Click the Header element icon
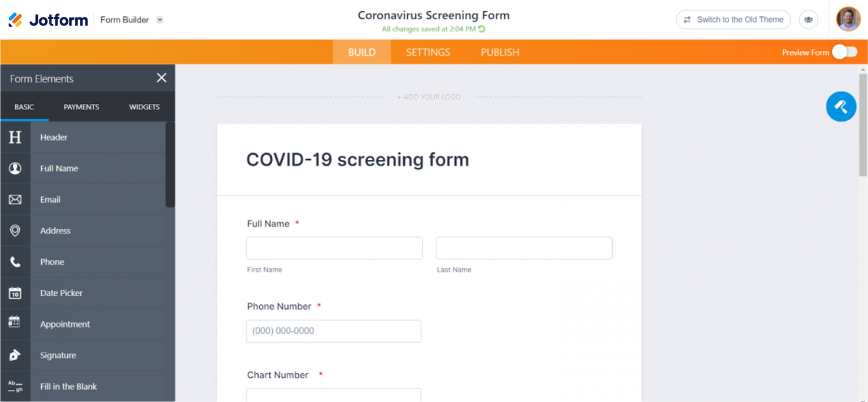Screen dimensions: 868x402 (15, 137)
